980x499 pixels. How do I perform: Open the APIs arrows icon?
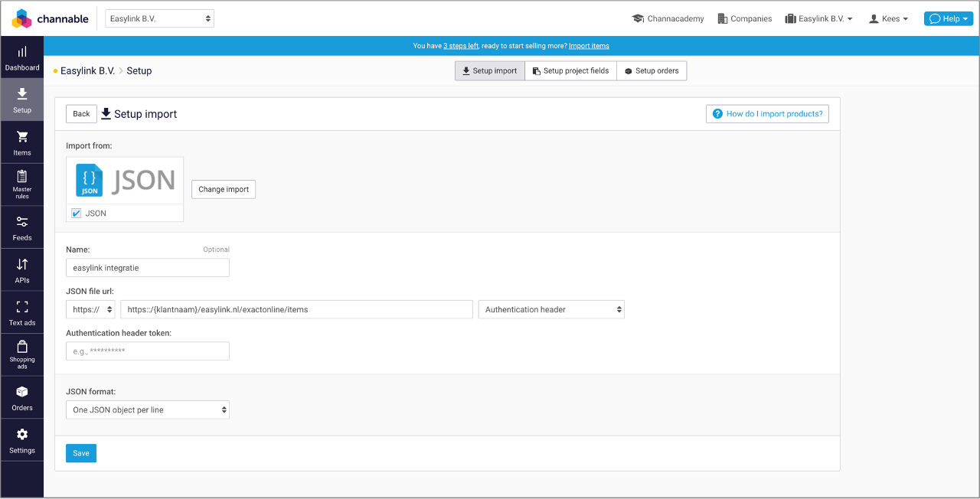pyautogui.click(x=22, y=265)
